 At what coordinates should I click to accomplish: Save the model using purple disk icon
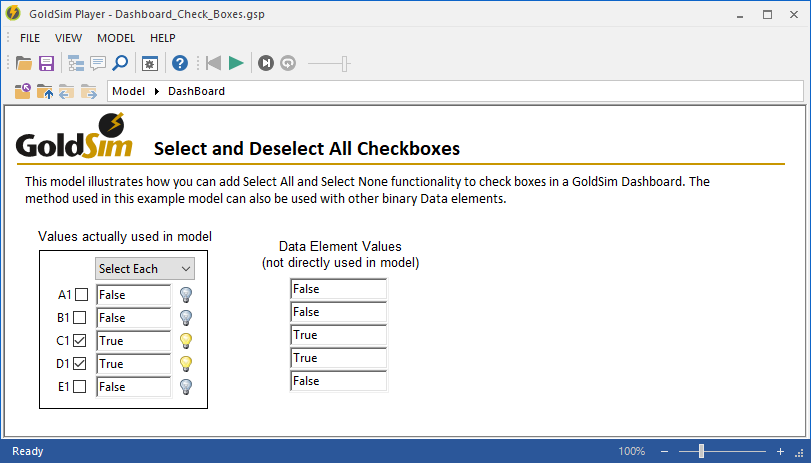coord(47,63)
